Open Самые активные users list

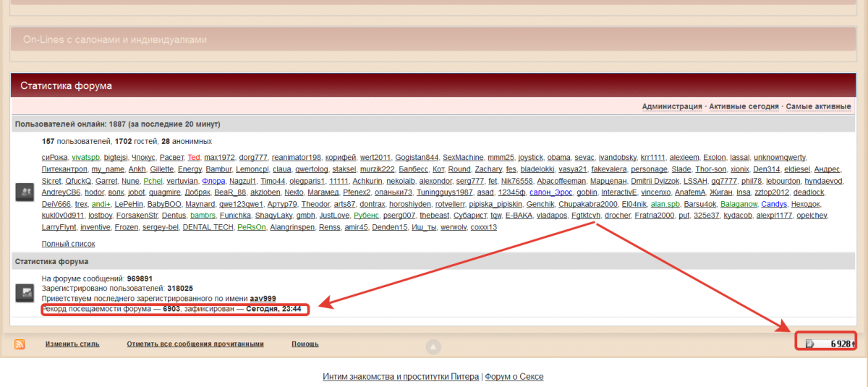(818, 106)
